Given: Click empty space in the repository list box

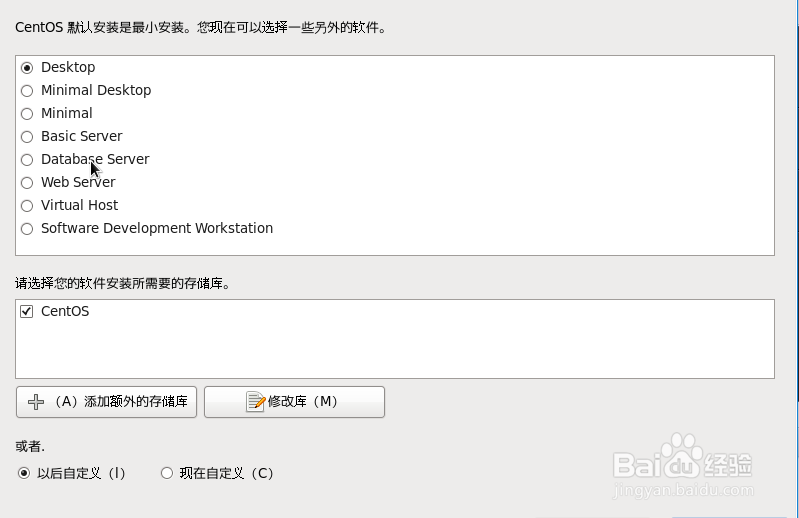Looking at the screenshot, I should click(395, 351).
